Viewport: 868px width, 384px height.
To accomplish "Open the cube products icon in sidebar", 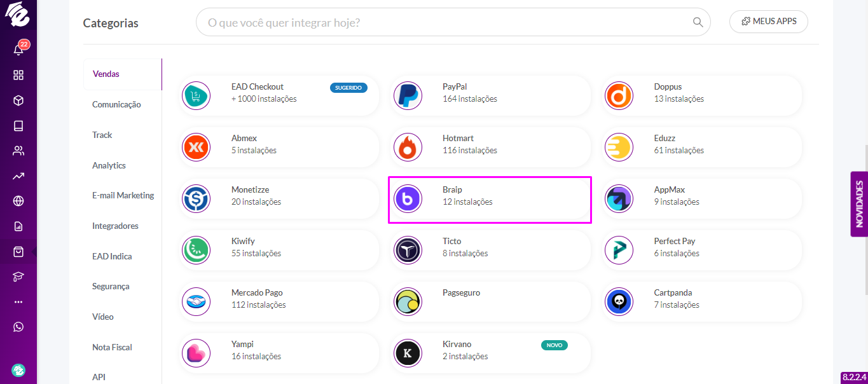I will (x=18, y=100).
